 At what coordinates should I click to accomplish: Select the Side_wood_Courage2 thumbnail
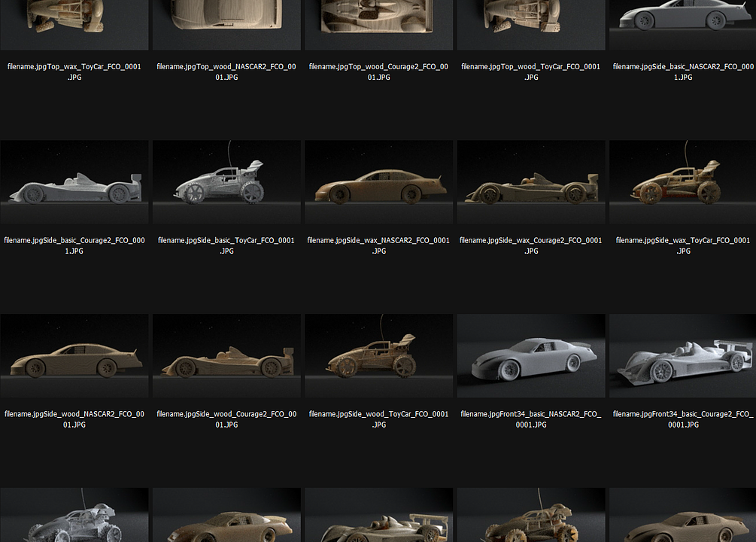click(226, 355)
